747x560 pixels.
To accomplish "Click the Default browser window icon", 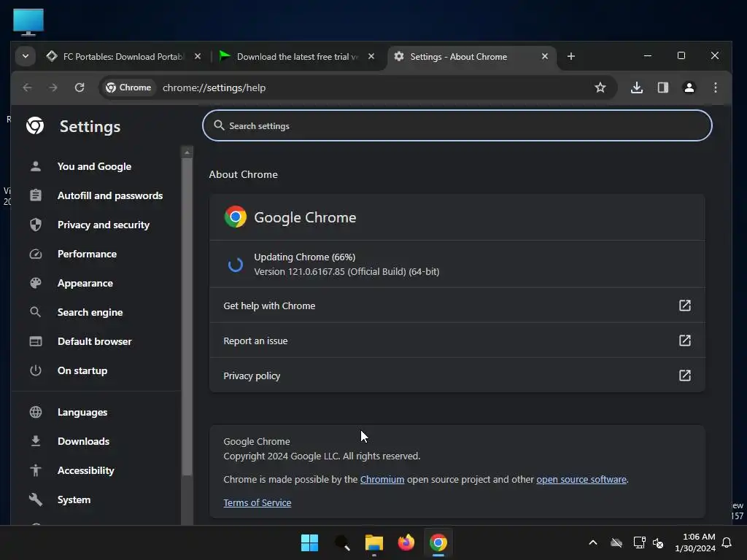I will pos(35,341).
